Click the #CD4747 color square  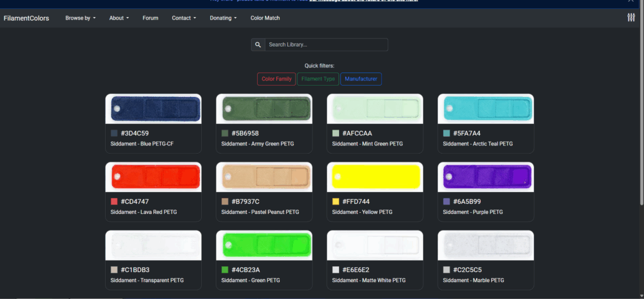click(114, 201)
